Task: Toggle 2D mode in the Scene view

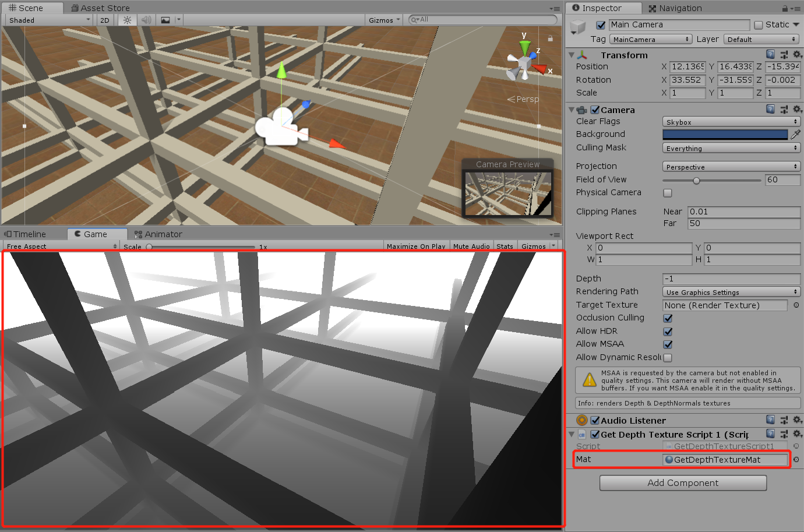Action: (104, 19)
